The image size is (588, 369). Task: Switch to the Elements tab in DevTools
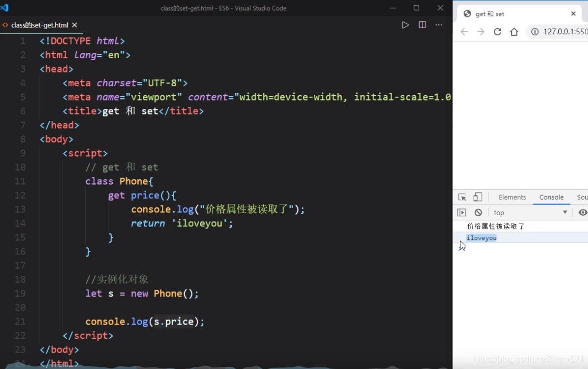pos(512,197)
